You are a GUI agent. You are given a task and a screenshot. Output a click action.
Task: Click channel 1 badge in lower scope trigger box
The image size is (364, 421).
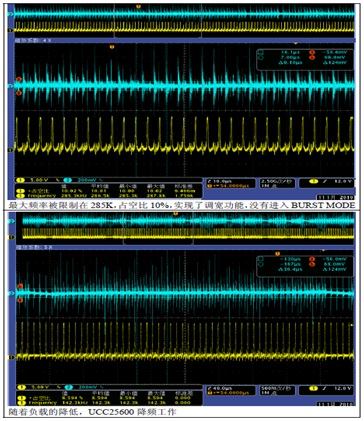click(313, 388)
